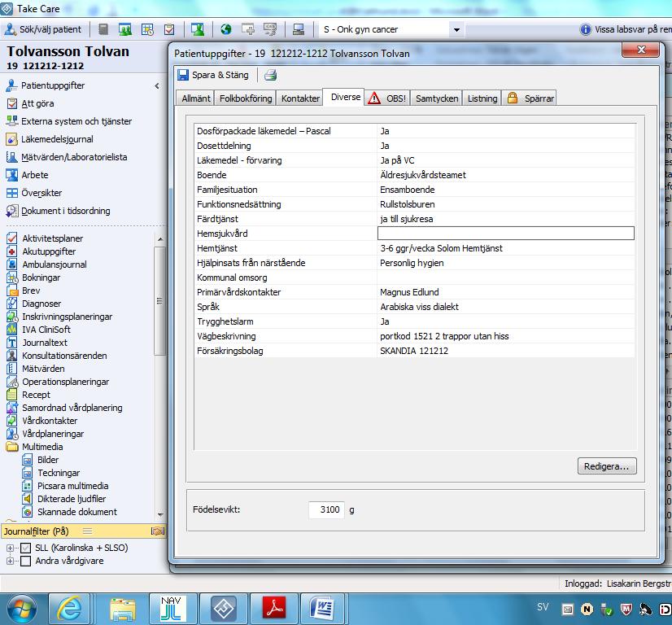This screenshot has width=672, height=625.
Task: Open the Spärrar lock tab
Action: (x=530, y=98)
